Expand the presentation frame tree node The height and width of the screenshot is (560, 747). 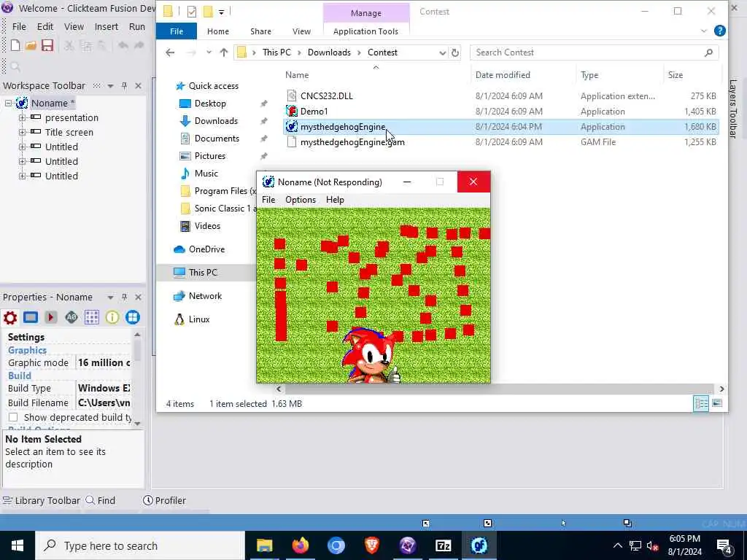point(22,117)
